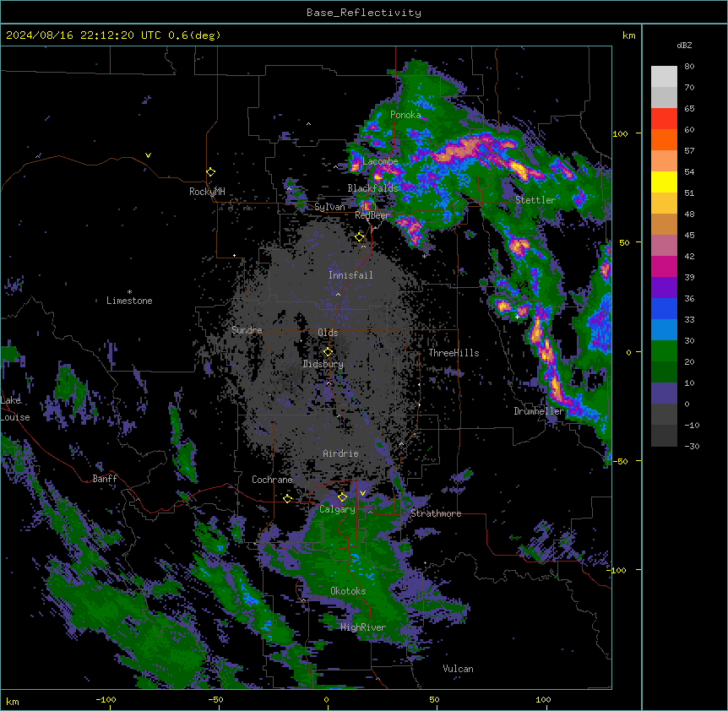Click the -50 tick label on bottom axis

tap(215, 699)
